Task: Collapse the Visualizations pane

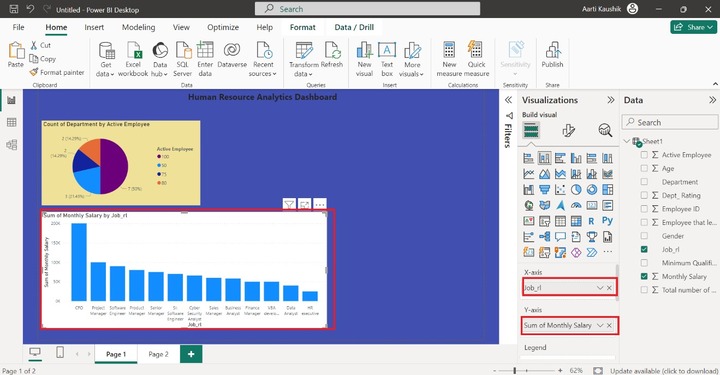Action: (611, 100)
